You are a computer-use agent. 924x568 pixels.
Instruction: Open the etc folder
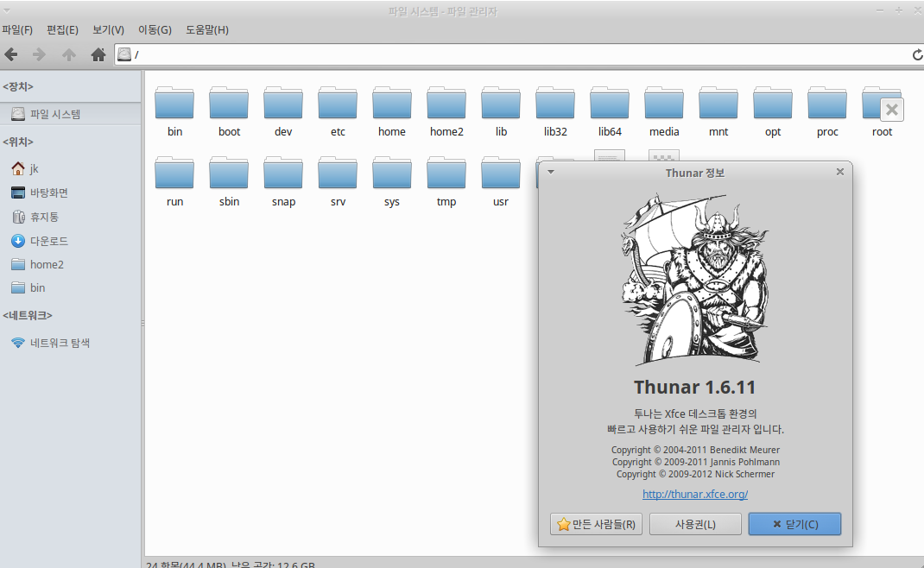coord(338,112)
